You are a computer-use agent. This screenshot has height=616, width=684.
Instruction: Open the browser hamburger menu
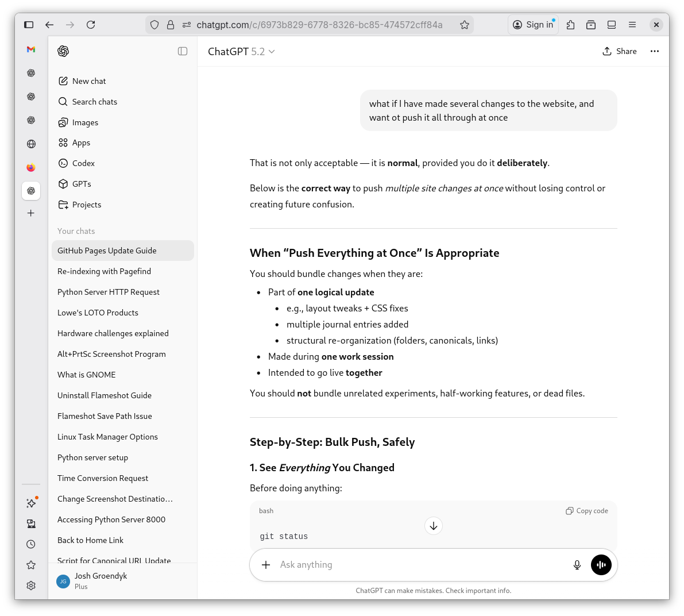coord(632,25)
